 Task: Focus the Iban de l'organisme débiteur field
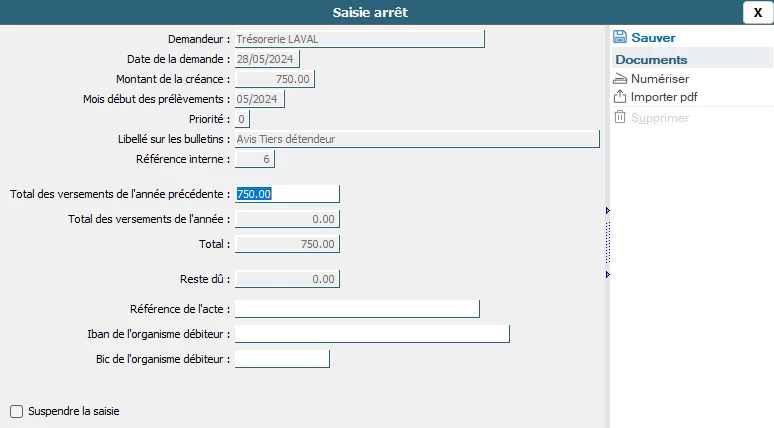[372, 333]
